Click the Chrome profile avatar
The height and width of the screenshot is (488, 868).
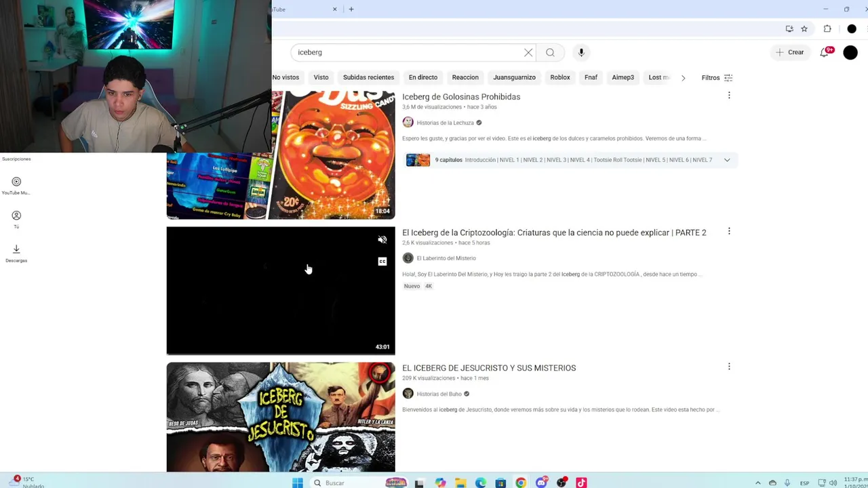tap(852, 28)
